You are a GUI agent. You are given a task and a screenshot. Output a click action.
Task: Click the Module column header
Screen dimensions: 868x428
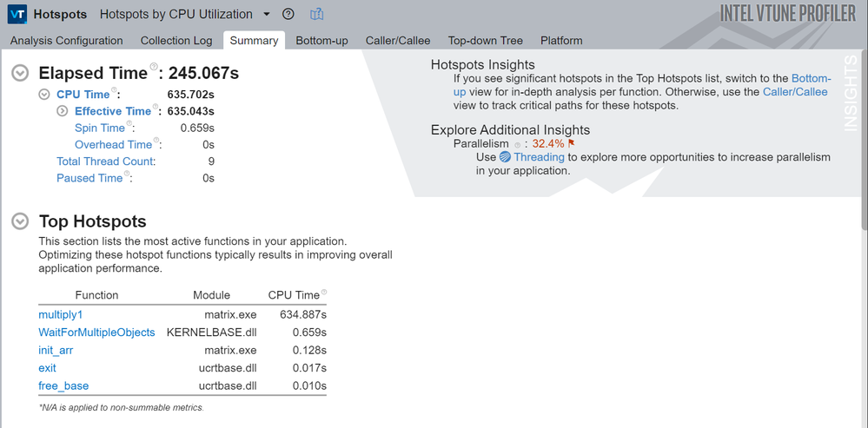(x=211, y=294)
